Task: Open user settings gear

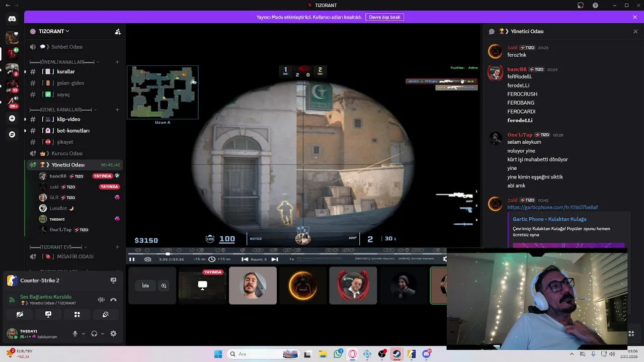Action: 113,333
